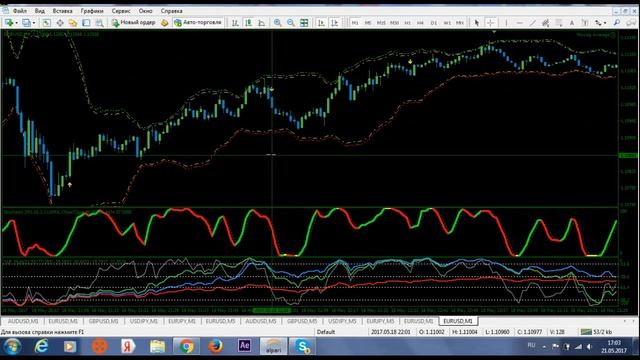640x360 pixels.
Task: Open MetaEditor from the yellow toolbar icon
Action: pyautogui.click(x=164, y=23)
